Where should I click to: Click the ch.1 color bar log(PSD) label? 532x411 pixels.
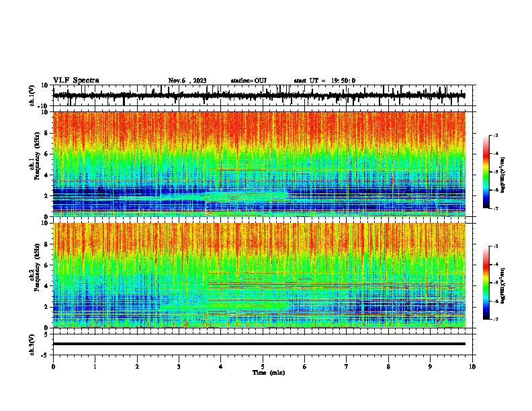pos(503,175)
